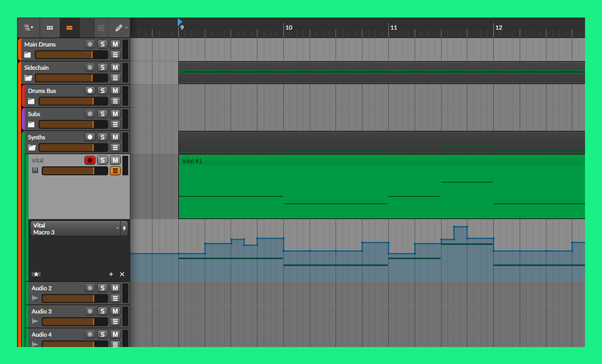602x364 pixels.
Task: Collapse the Synths group folder
Action: [x=31, y=148]
